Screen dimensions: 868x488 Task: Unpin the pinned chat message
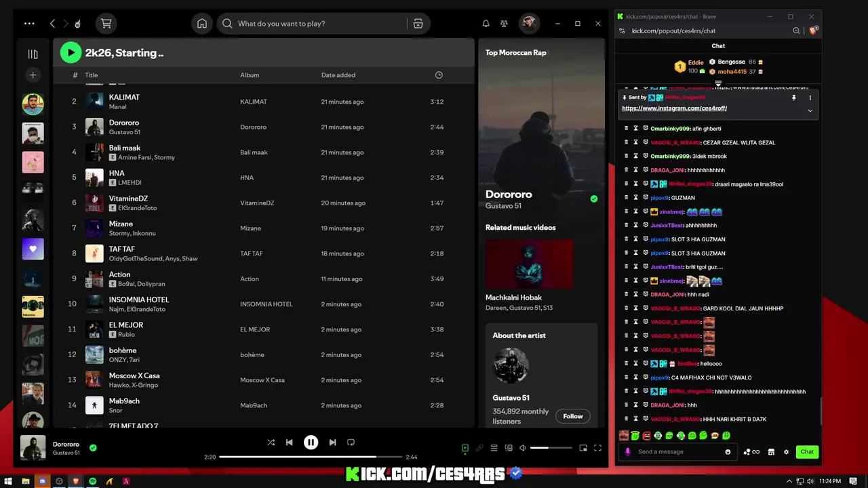coord(793,98)
